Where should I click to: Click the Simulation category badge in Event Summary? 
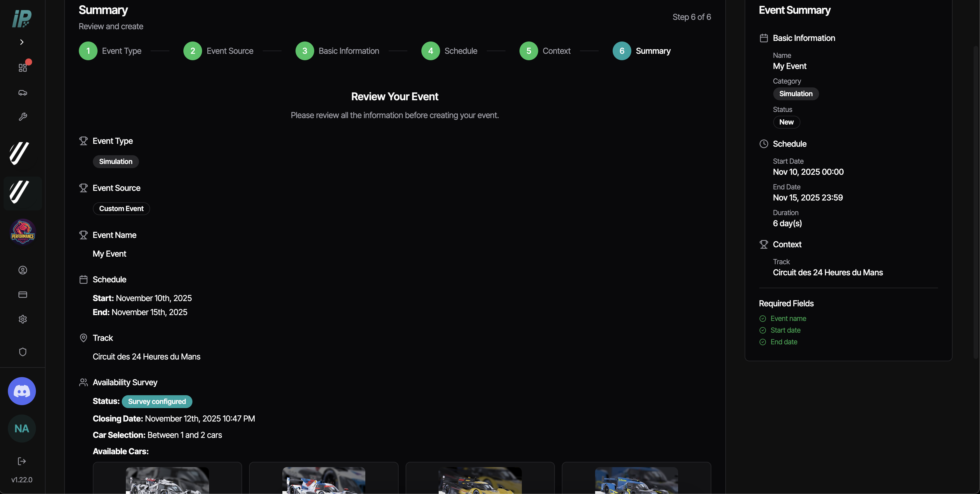point(795,94)
